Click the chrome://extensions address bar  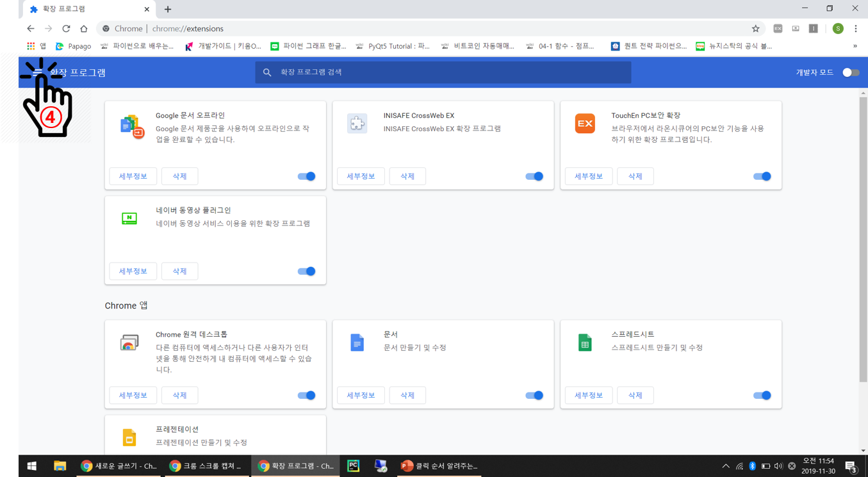(429, 28)
